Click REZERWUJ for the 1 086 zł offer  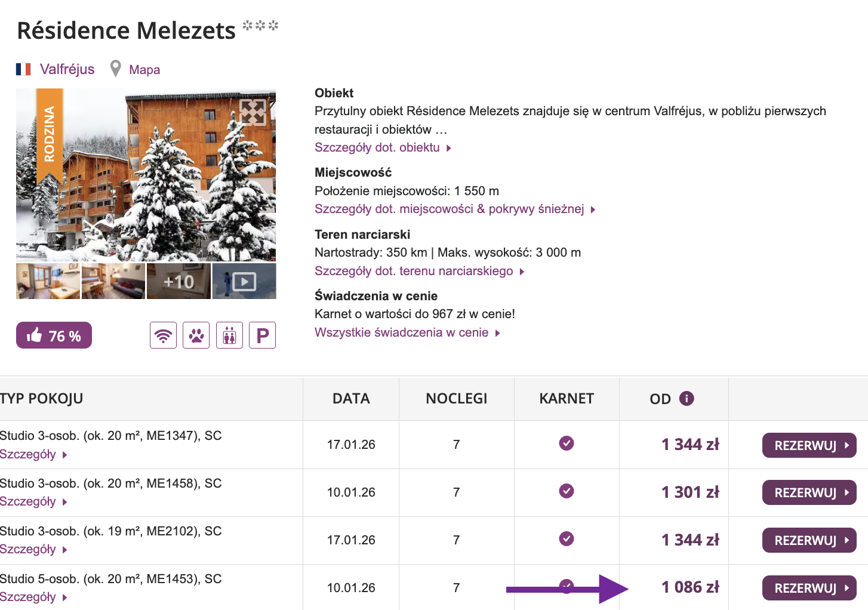pos(809,587)
